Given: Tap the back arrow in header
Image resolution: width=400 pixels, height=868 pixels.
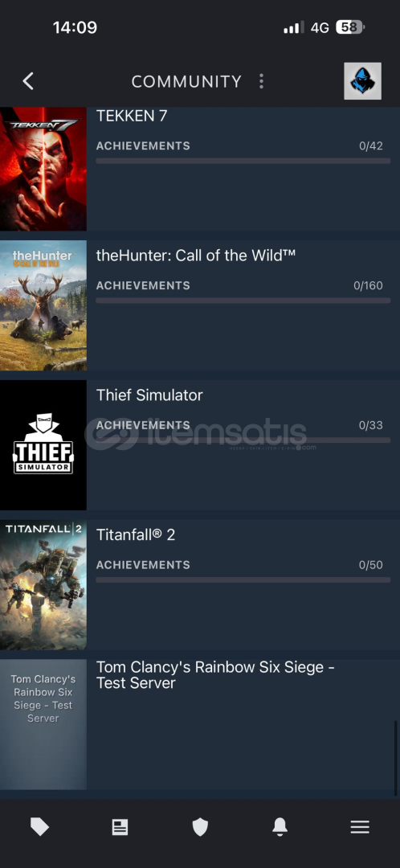Looking at the screenshot, I should [28, 81].
